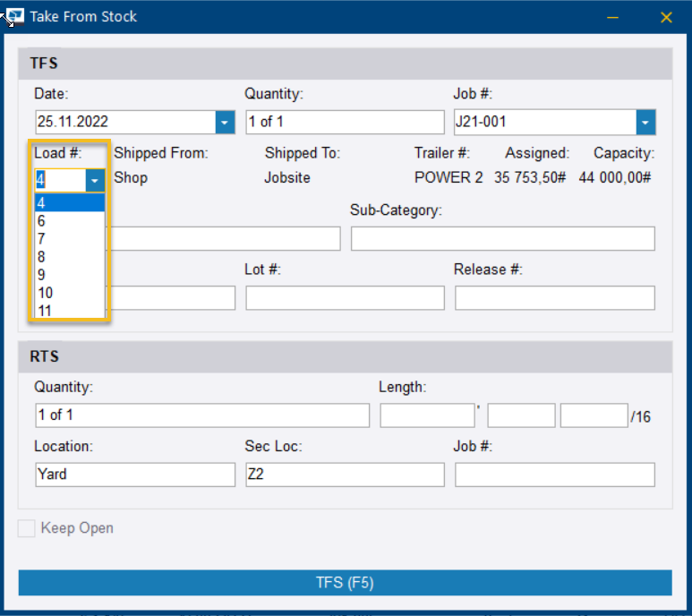The height and width of the screenshot is (616, 692).
Task: Click the Release # input field
Action: [x=554, y=298]
